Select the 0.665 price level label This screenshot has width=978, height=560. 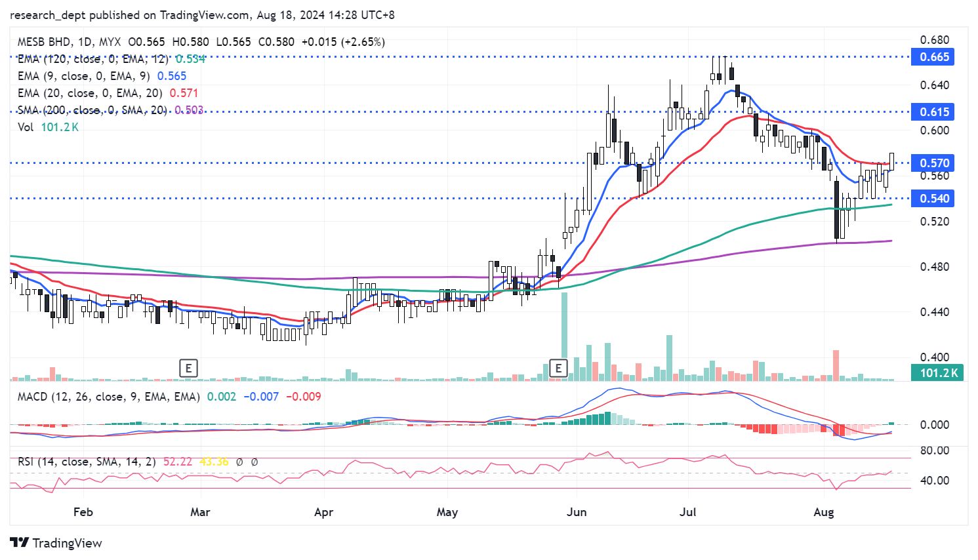click(x=933, y=57)
